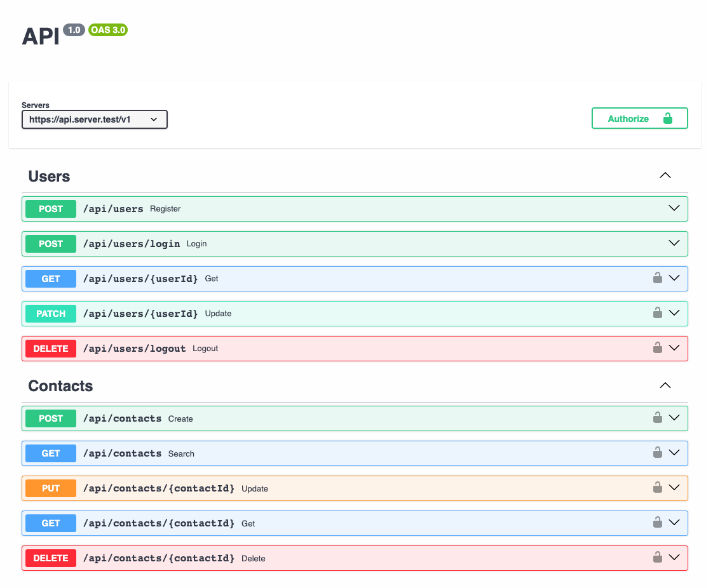Click GET badge of contacts Search
This screenshot has width=706, height=588.
[51, 453]
